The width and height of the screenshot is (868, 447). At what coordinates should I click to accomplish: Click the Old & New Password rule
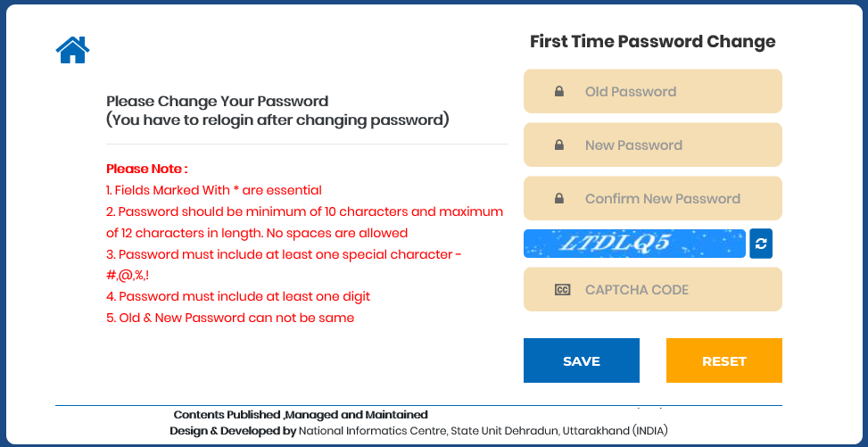230,318
